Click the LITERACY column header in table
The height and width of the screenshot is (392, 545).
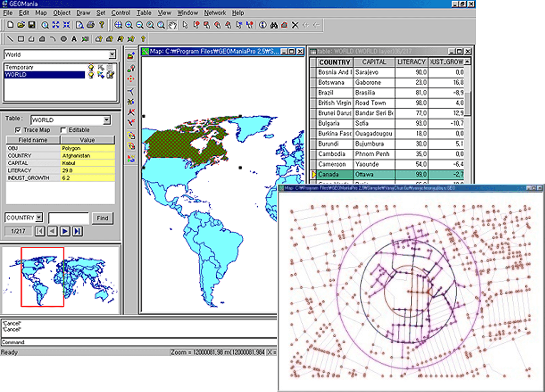[x=412, y=62]
